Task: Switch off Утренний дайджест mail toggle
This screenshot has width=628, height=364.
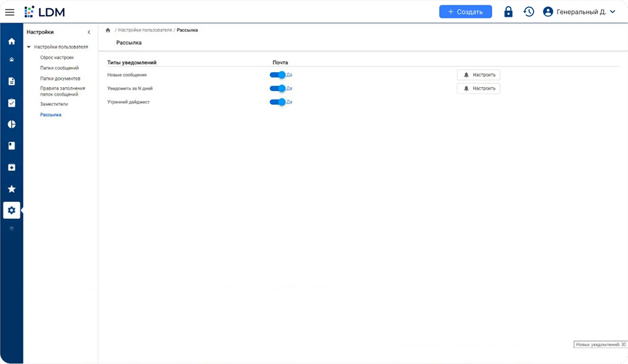Action: pyautogui.click(x=278, y=102)
